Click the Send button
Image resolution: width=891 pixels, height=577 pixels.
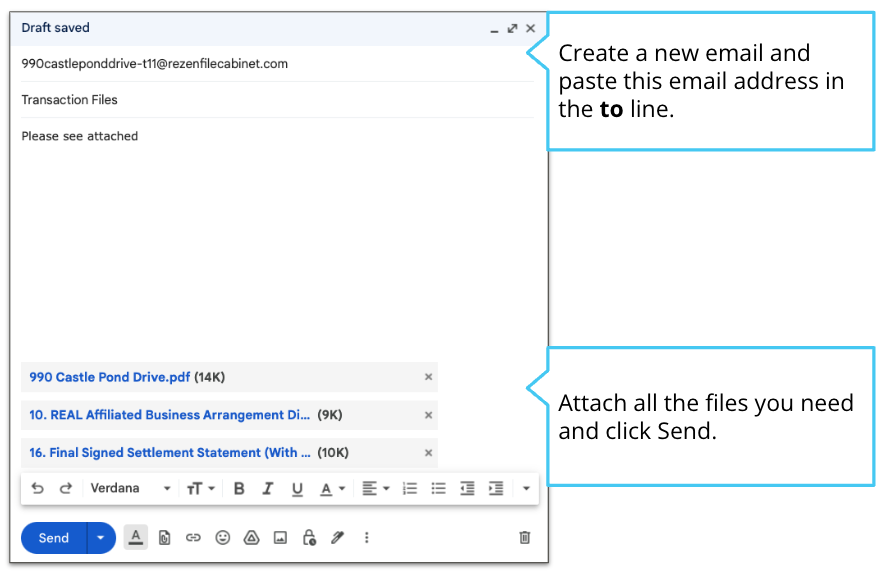click(53, 538)
